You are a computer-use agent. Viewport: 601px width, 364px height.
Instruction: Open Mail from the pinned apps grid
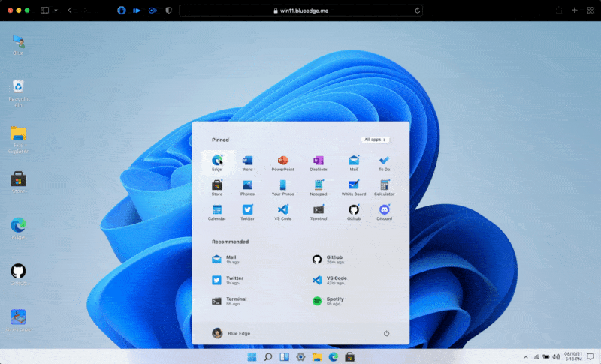tap(353, 163)
